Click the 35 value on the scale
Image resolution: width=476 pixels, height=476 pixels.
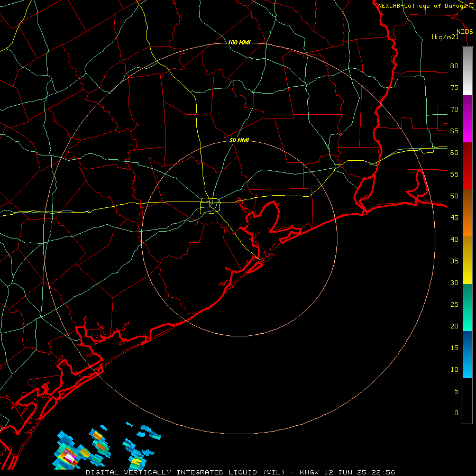[x=454, y=261]
